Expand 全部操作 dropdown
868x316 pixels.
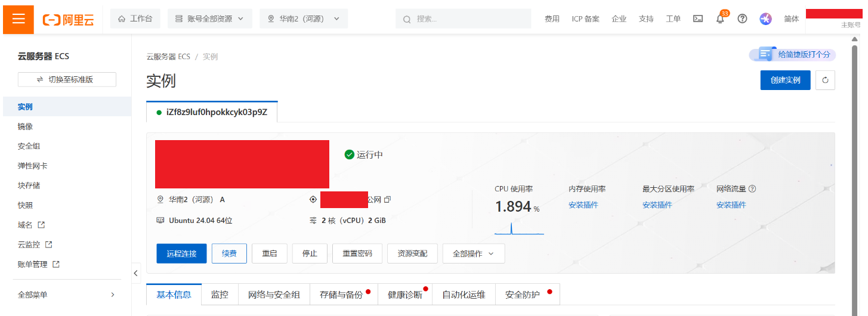(474, 253)
